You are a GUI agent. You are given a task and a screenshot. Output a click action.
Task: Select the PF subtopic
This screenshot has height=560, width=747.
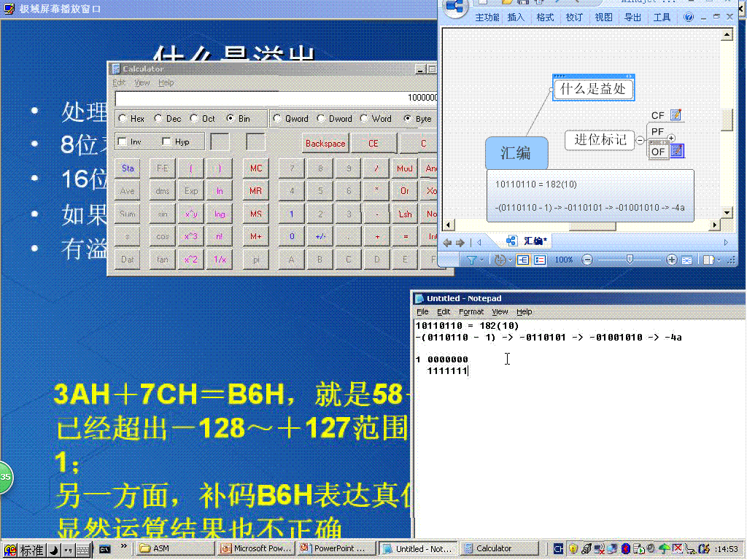pos(657,131)
